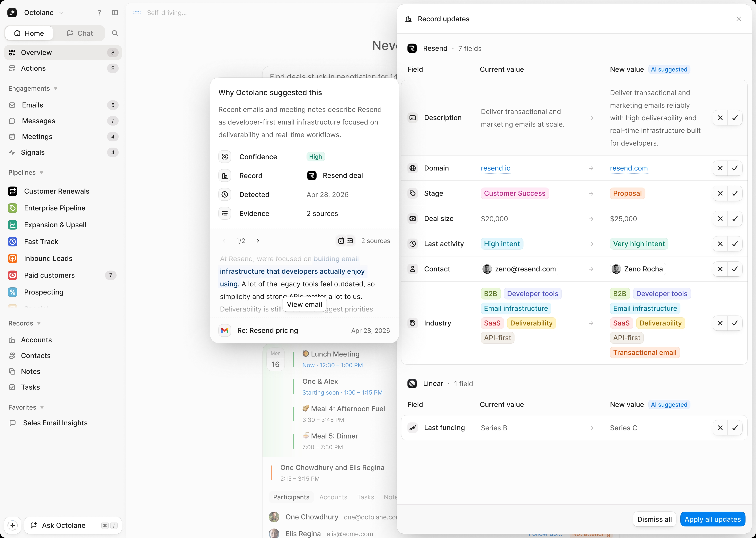Open the help question mark icon
The image size is (756, 538).
coord(99,13)
